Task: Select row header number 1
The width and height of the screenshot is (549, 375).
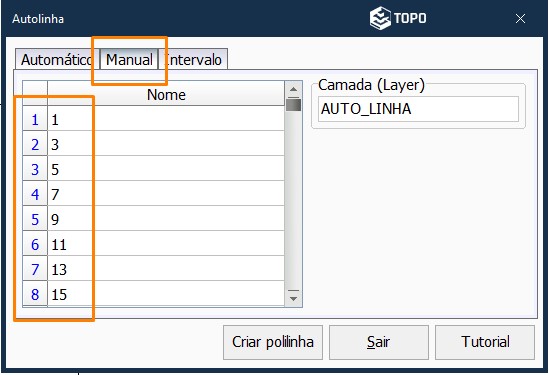Action: [35, 118]
